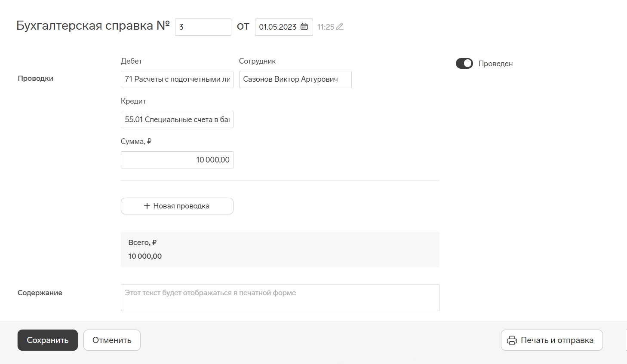Click the time value 11:25
The height and width of the screenshot is (364, 627).
point(326,27)
